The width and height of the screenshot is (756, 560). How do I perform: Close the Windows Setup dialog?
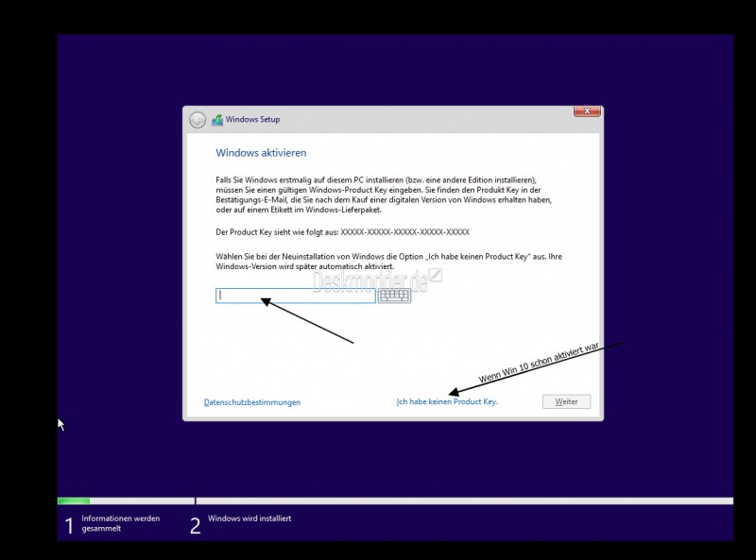pyautogui.click(x=587, y=111)
